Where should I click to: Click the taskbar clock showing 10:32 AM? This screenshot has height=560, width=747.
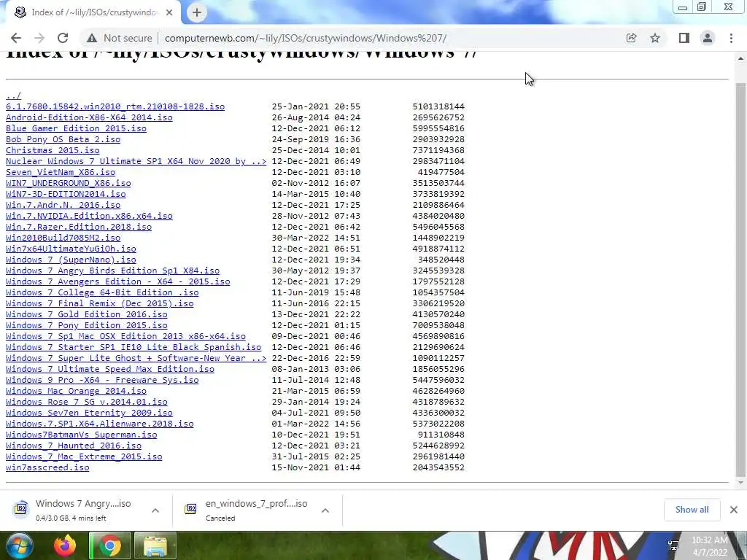click(x=709, y=546)
